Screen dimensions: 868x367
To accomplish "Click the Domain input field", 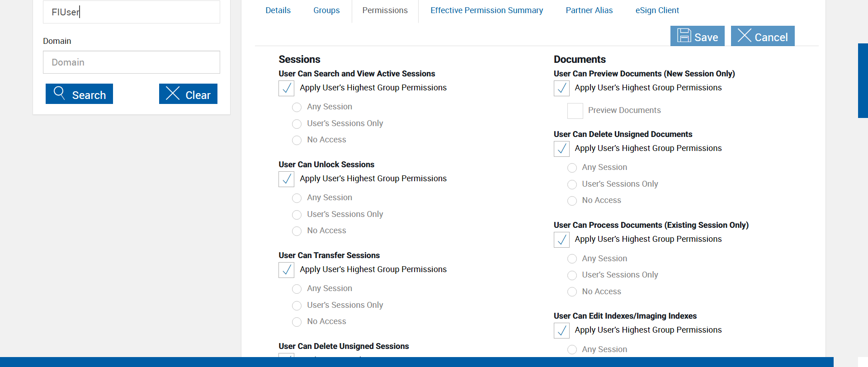I will 132,62.
